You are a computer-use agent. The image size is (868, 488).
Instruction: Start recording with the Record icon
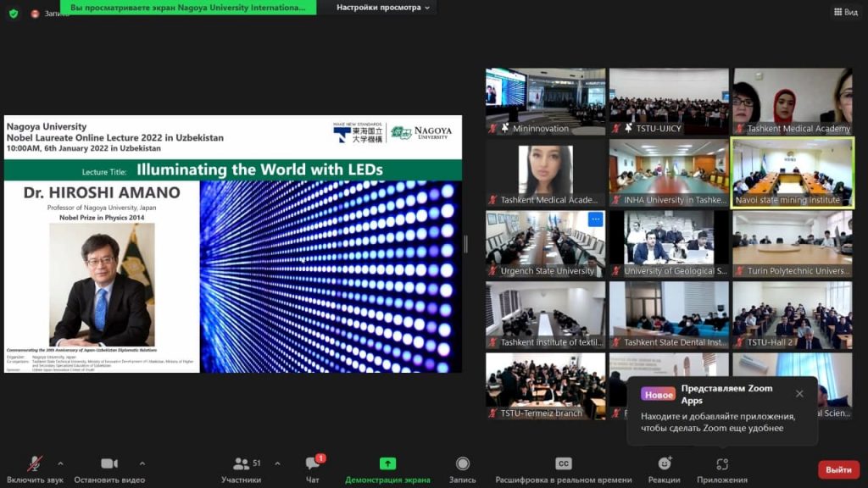coord(462,463)
